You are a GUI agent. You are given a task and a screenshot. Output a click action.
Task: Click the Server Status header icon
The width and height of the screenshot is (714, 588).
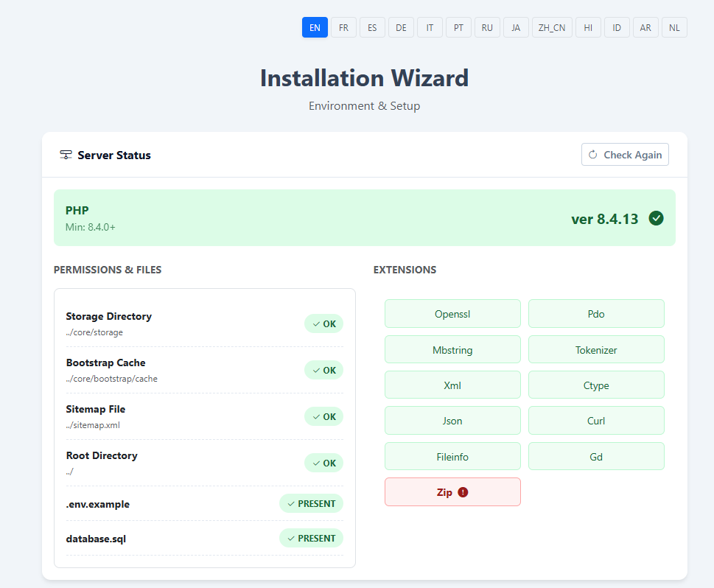click(66, 155)
